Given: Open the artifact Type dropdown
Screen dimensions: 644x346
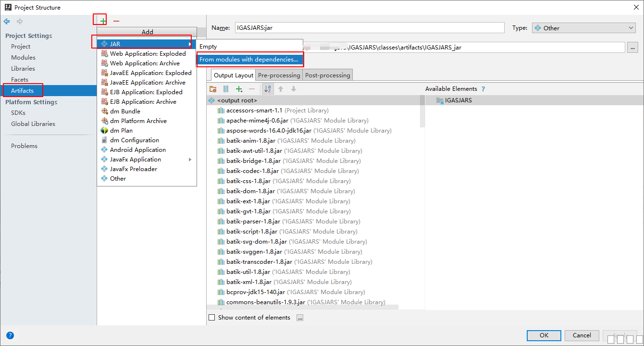Looking at the screenshot, I should (x=583, y=28).
